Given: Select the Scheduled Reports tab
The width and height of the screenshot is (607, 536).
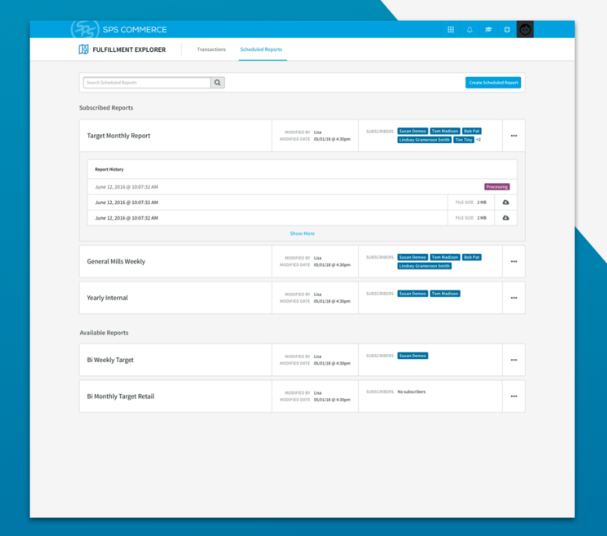Looking at the screenshot, I should coord(261,50).
